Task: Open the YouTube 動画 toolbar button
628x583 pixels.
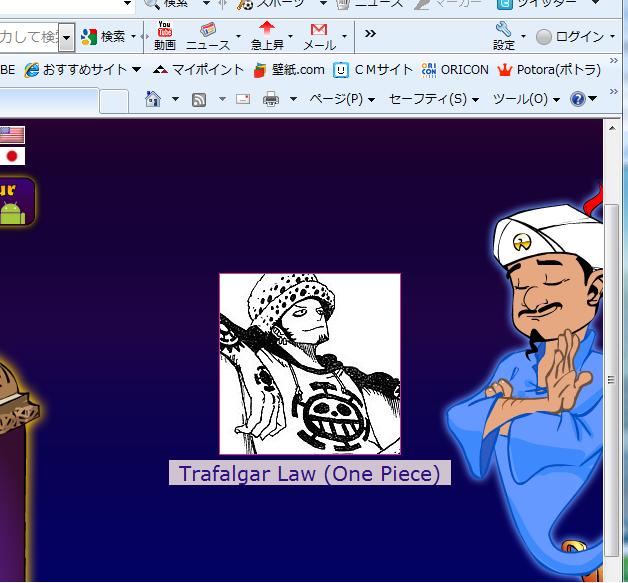Action: tap(165, 36)
